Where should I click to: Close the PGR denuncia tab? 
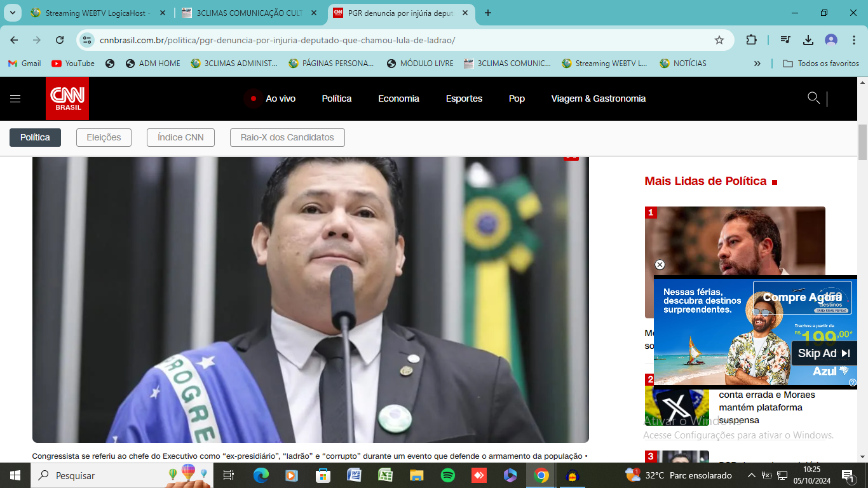(x=466, y=13)
